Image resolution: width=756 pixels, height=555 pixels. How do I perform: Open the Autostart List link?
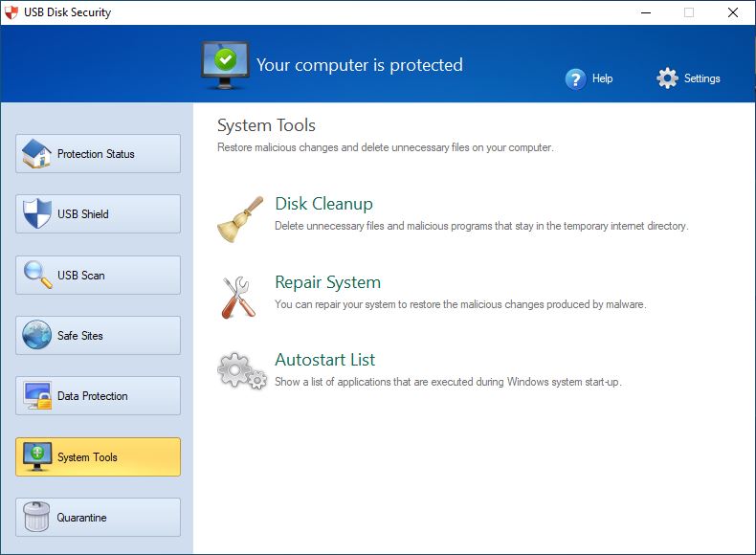click(x=325, y=360)
